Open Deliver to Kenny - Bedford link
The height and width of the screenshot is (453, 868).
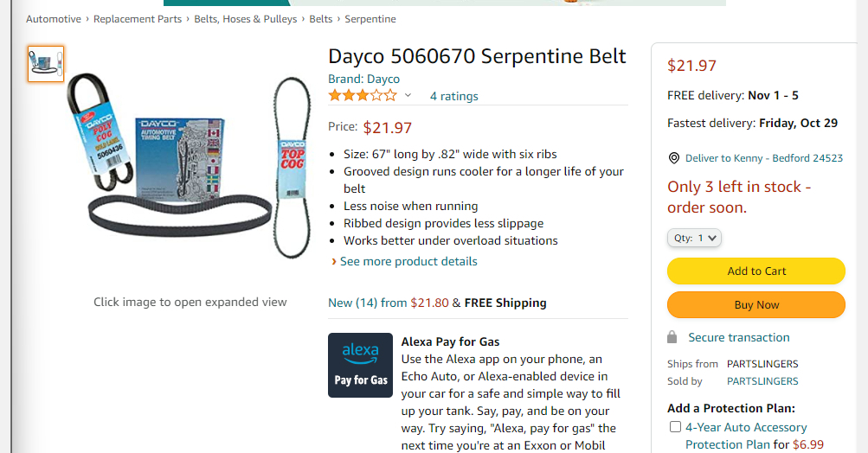pyautogui.click(x=763, y=158)
